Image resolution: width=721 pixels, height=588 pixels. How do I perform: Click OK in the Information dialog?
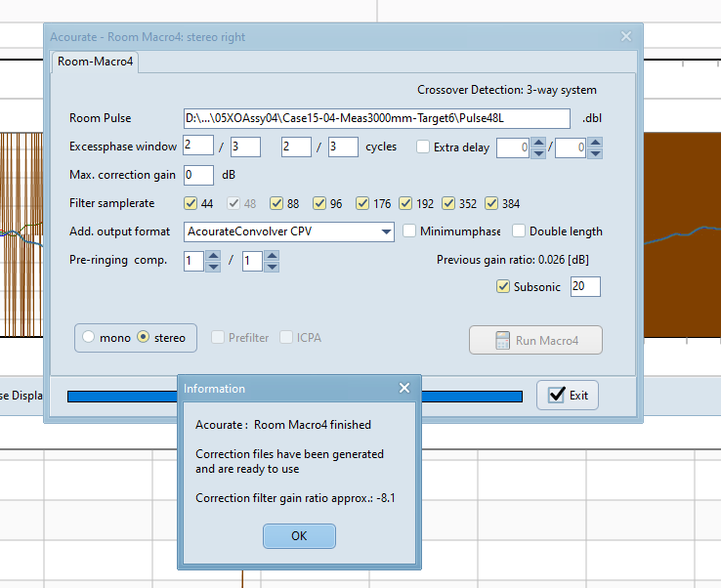pos(299,536)
